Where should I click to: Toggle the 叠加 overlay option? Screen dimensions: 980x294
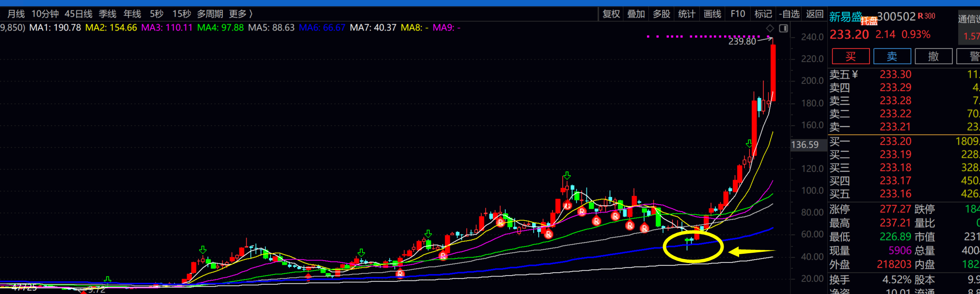pos(636,14)
